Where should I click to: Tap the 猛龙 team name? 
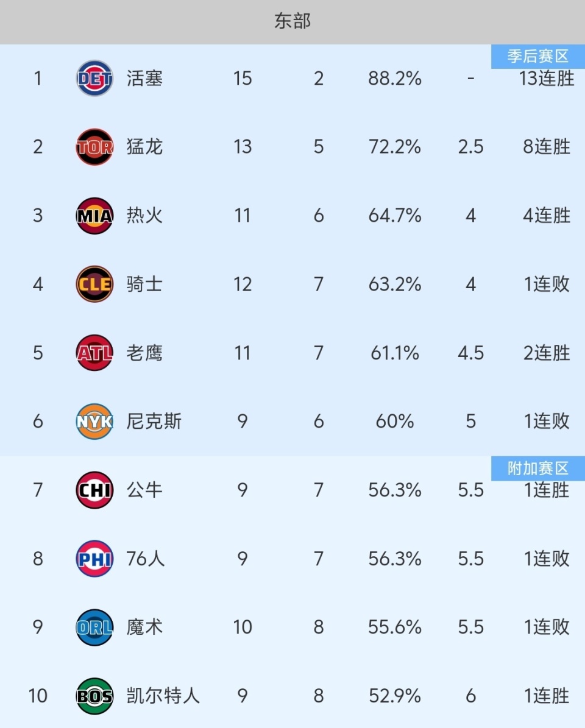tap(144, 147)
